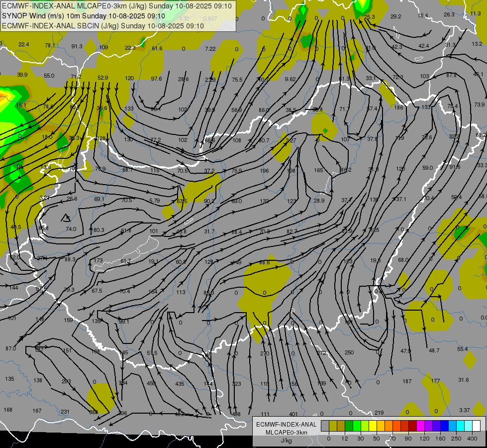
Task: Click the map value '22.4'
Action: [x=23, y=44]
